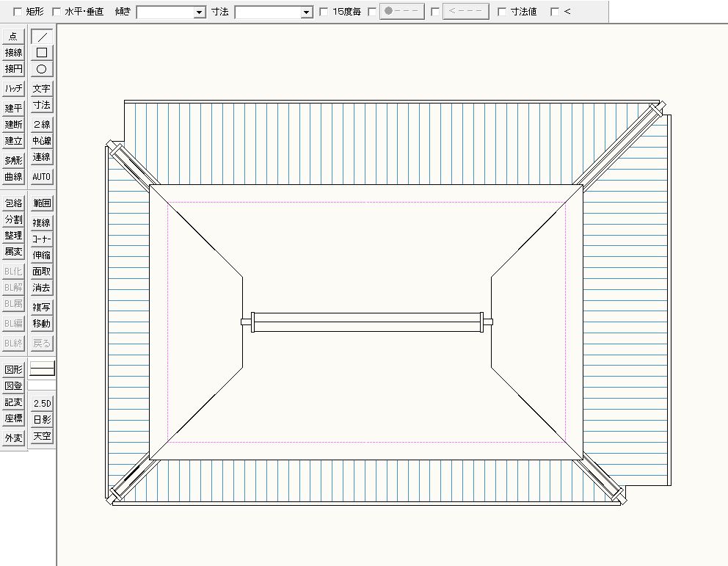Enable the 寸法値 dimension value checkbox
Image resolution: width=728 pixels, height=566 pixels.
coord(502,12)
